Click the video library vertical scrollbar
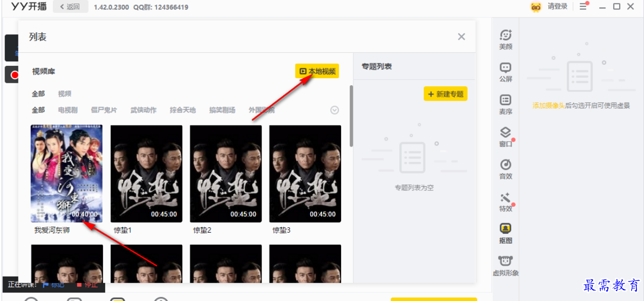This screenshot has width=644, height=301. pyautogui.click(x=351, y=116)
